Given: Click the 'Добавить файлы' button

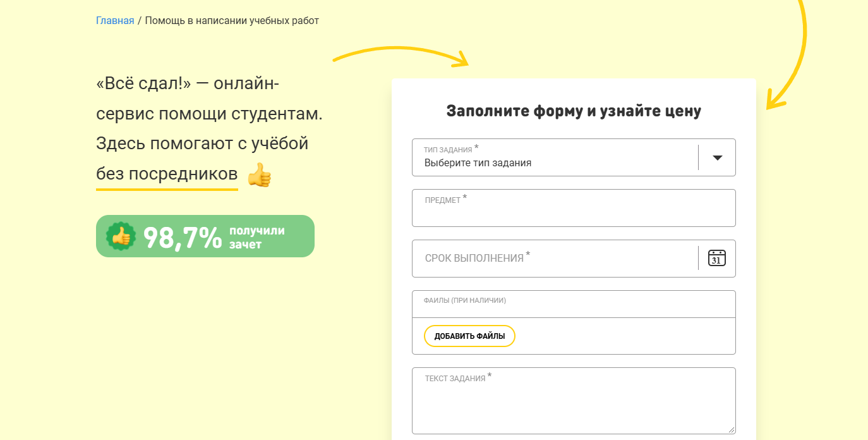Looking at the screenshot, I should [x=469, y=336].
